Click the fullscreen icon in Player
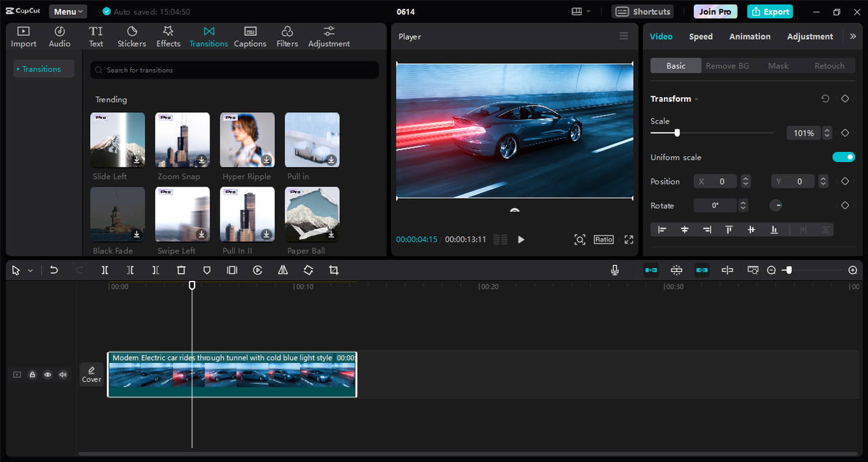 point(629,239)
